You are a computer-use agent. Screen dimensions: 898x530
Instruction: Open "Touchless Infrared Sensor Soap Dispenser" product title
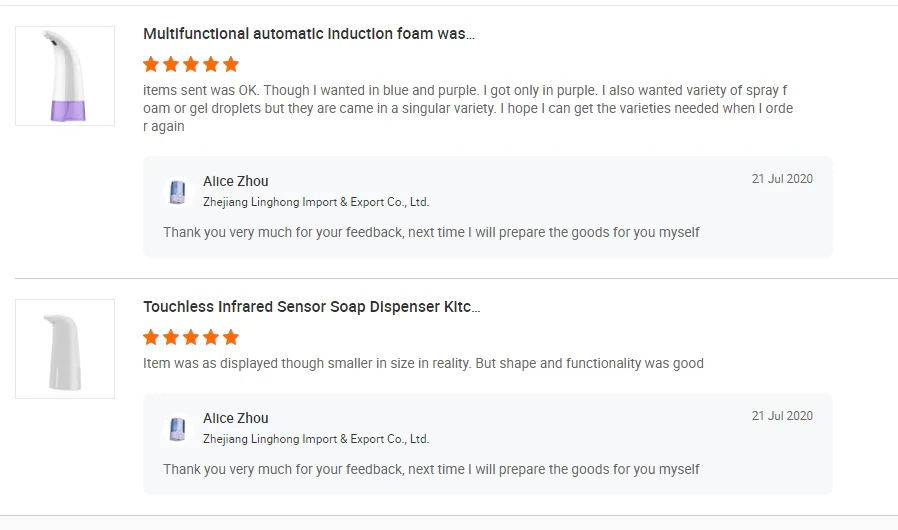311,307
